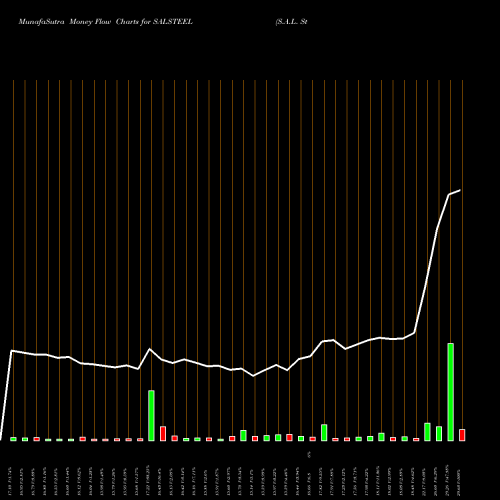Select the second-tallest green money flow bar
Viewport: 500px width, 500px height.
(151, 415)
